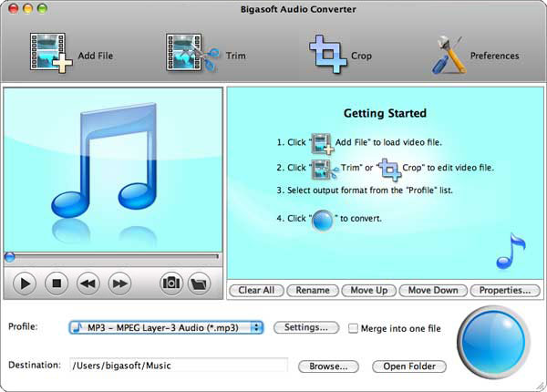The height and width of the screenshot is (392, 547).
Task: Open profile Settings...
Action: coord(306,327)
